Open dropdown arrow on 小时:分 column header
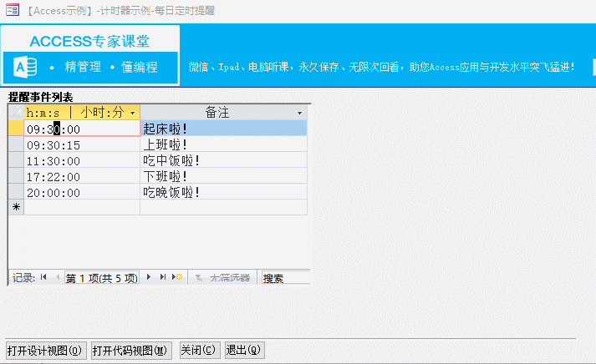Image resolution: width=596 pixels, height=364 pixels. click(x=133, y=113)
